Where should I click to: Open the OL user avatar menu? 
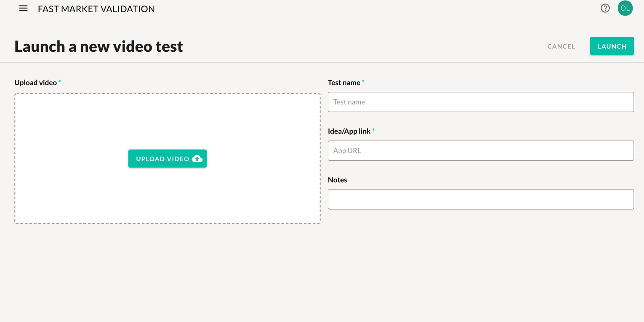[x=625, y=8]
